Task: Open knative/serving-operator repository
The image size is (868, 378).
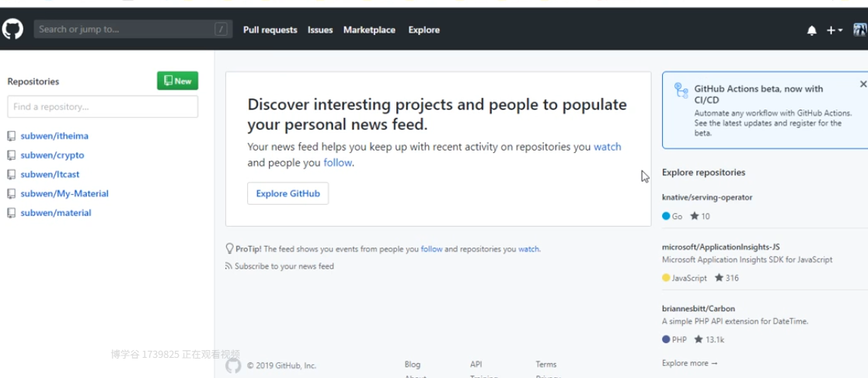Action: [707, 197]
